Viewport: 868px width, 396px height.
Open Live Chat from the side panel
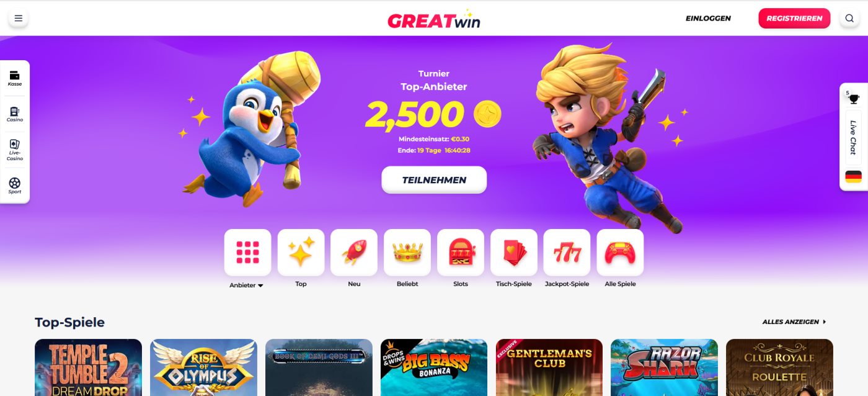(853, 138)
